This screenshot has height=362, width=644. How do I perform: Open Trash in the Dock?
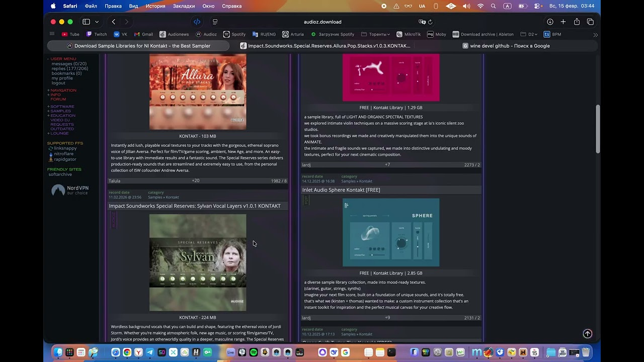586,352
